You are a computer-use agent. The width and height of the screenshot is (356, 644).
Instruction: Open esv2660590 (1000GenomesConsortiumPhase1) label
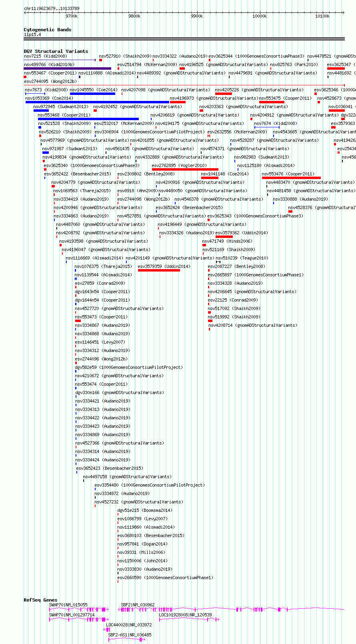(x=165, y=578)
